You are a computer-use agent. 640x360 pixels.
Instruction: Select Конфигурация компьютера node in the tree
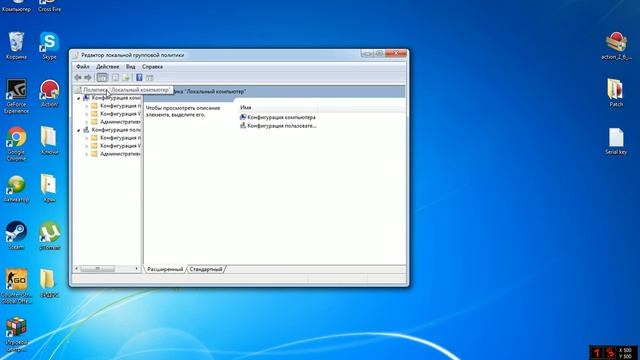[112, 98]
